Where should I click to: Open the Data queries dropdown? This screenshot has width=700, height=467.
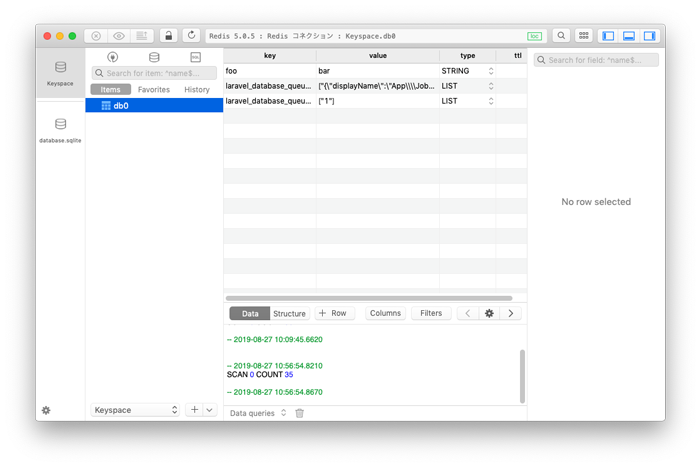258,413
